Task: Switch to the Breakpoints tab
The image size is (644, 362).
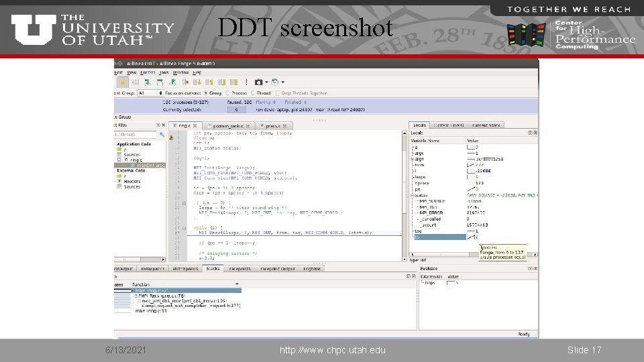Action: [152, 269]
